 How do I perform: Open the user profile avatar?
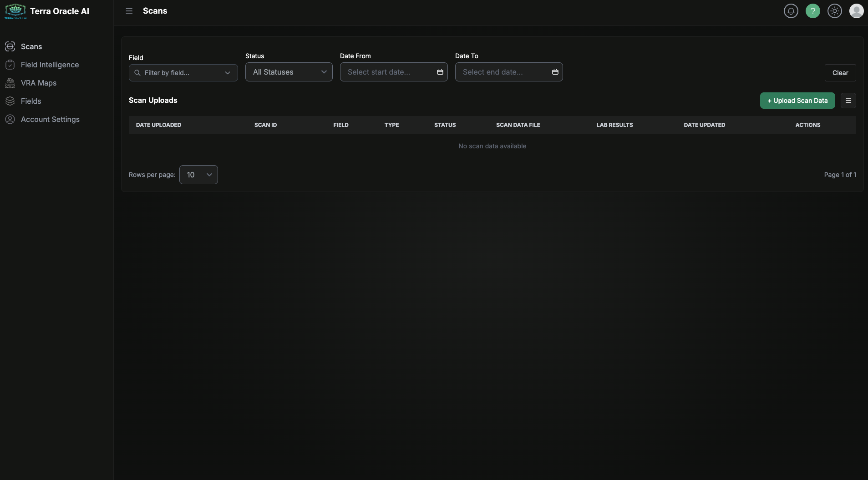tap(856, 11)
